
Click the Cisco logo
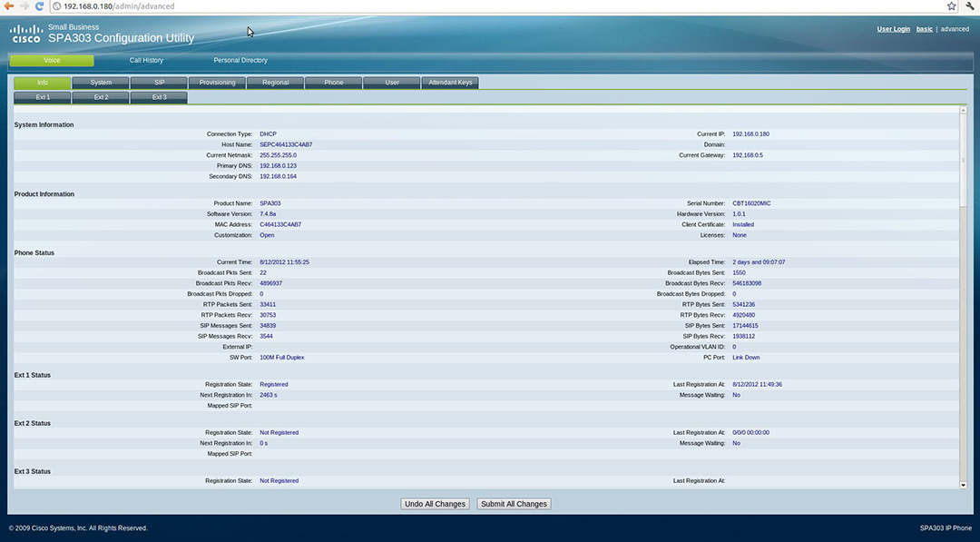point(26,34)
